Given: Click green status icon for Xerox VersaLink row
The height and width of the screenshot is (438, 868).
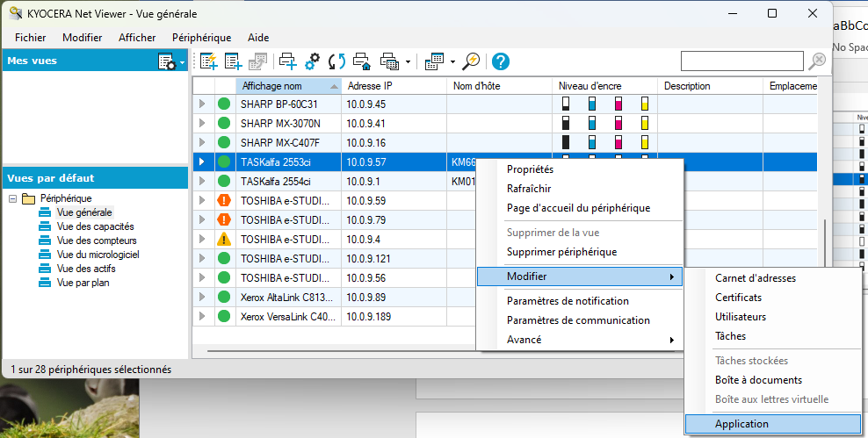Looking at the screenshot, I should 224,316.
